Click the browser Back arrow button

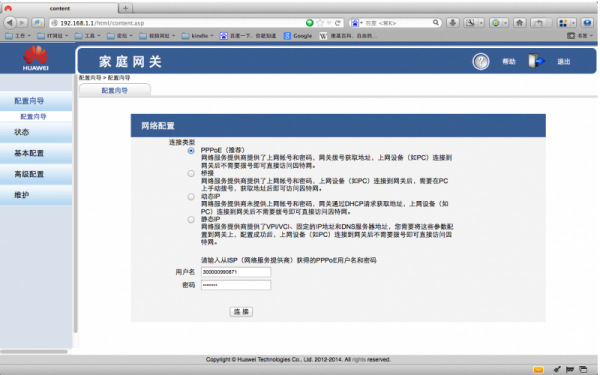(10, 23)
